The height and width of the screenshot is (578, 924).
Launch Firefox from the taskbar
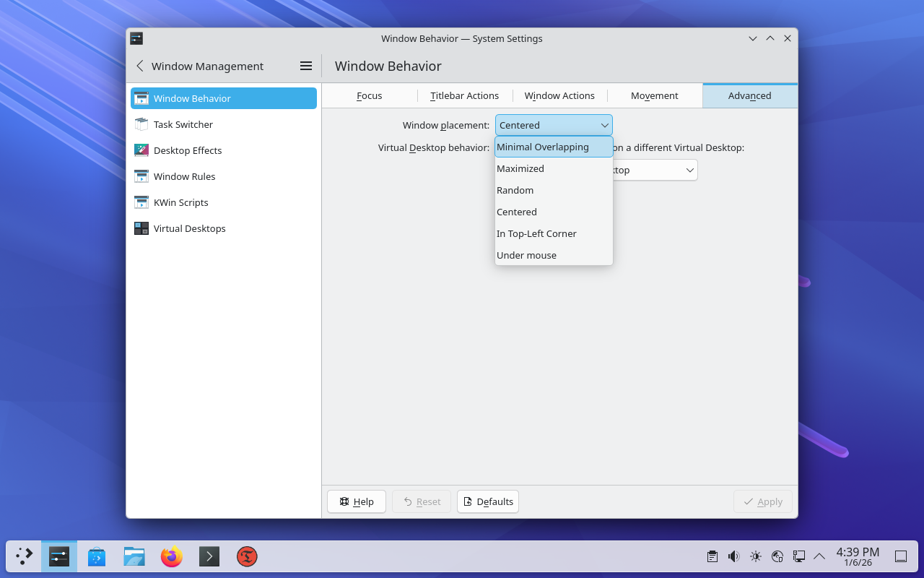click(x=172, y=556)
